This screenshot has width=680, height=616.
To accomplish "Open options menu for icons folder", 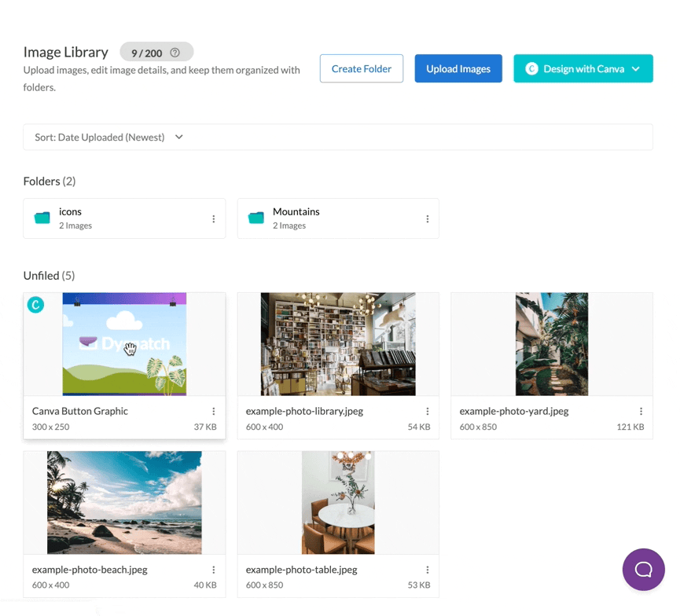I will tap(213, 219).
